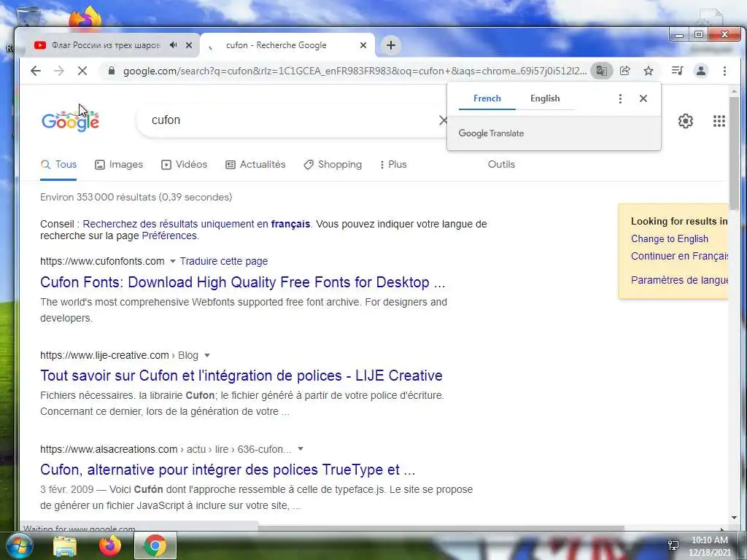This screenshot has width=747, height=560.
Task: Mute the YouTube tab audio icon
Action: tap(174, 45)
